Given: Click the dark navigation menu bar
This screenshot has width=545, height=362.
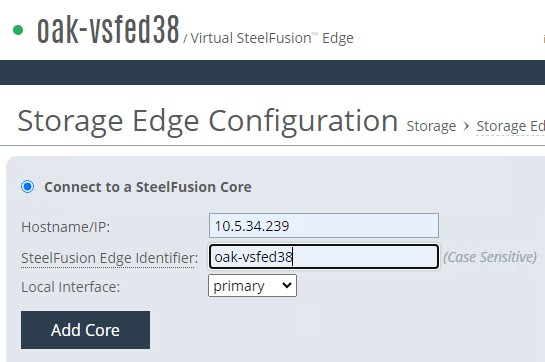Looking at the screenshot, I should click(272, 72).
